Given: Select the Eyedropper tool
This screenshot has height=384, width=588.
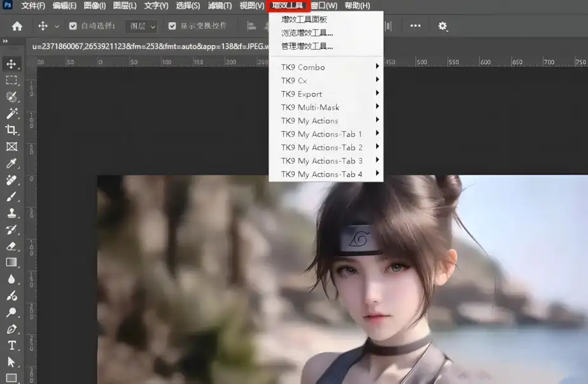Looking at the screenshot, I should pyautogui.click(x=11, y=163).
